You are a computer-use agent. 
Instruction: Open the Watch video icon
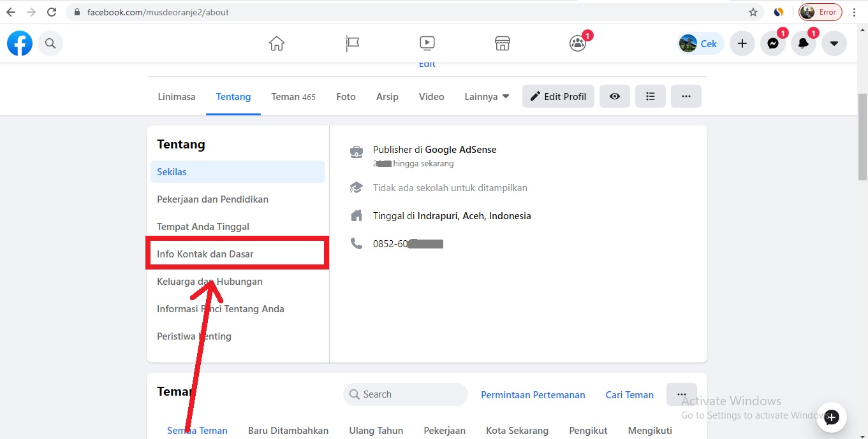pyautogui.click(x=427, y=43)
